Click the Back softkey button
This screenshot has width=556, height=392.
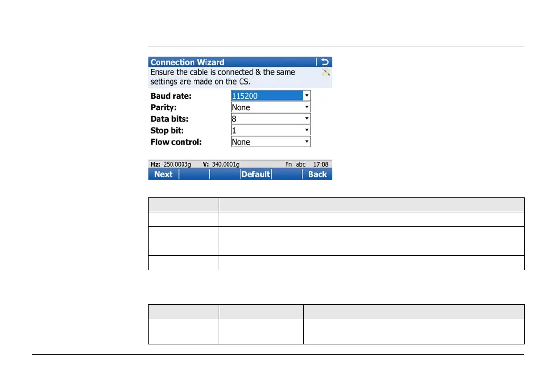click(x=317, y=174)
